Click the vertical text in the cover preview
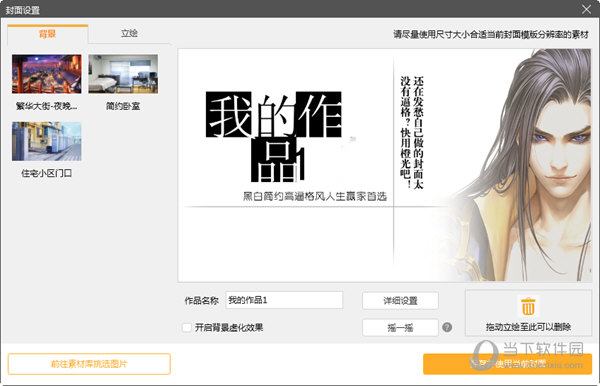 [412, 132]
